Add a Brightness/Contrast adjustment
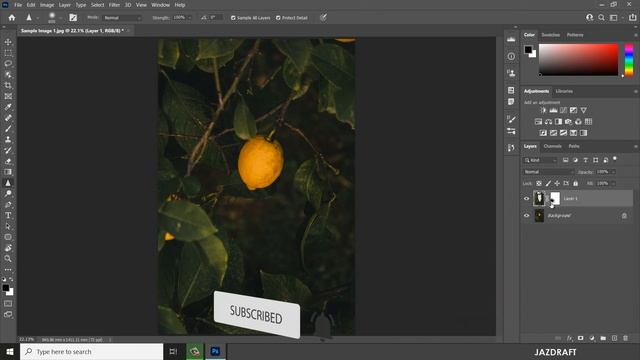 (x=543, y=110)
